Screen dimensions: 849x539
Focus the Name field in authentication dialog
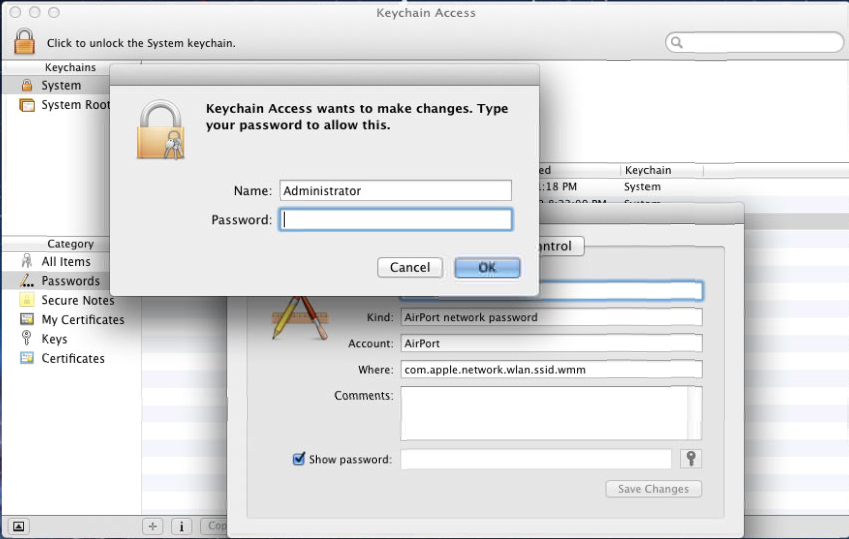[395, 191]
